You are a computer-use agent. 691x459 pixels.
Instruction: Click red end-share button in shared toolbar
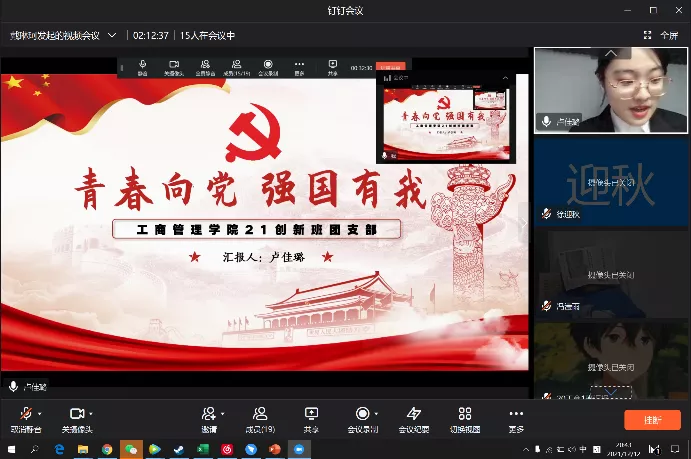[x=390, y=67]
